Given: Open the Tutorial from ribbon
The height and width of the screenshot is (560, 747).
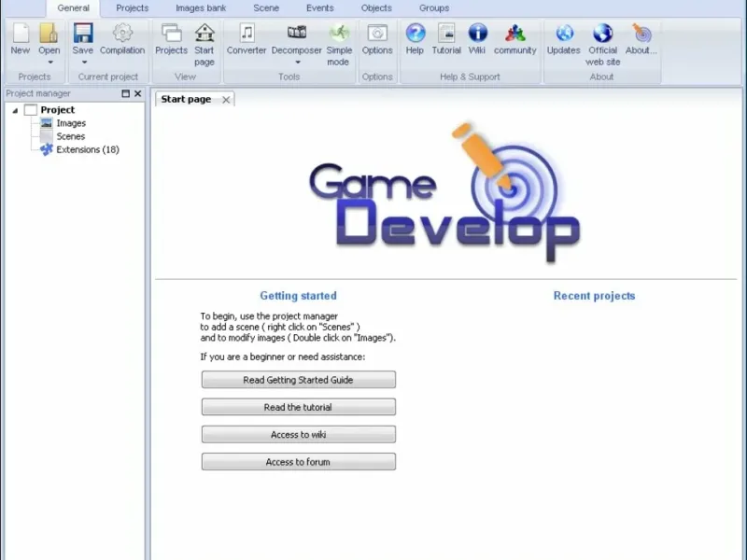Looking at the screenshot, I should (x=446, y=39).
